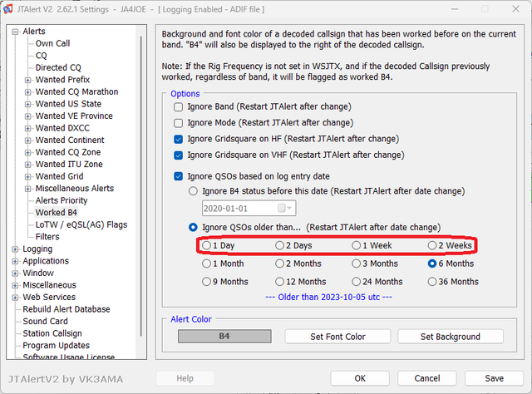532x394 pixels.
Task: Choose the 1 Month option
Action: (x=206, y=263)
